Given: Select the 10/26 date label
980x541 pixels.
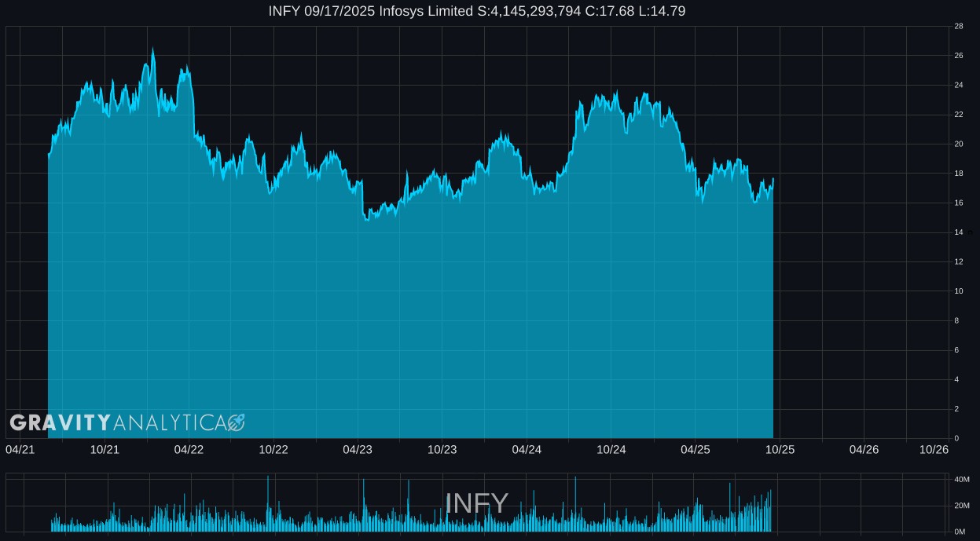Looking at the screenshot, I should (x=934, y=449).
